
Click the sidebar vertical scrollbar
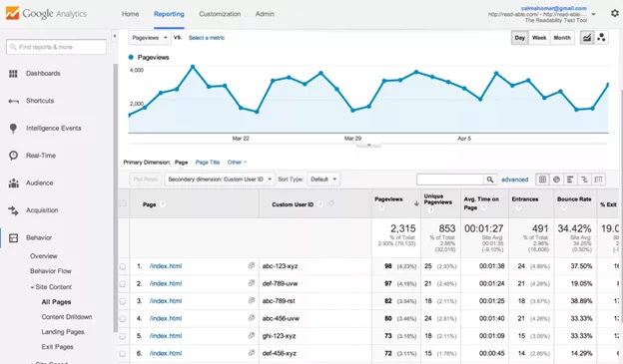coord(115,197)
